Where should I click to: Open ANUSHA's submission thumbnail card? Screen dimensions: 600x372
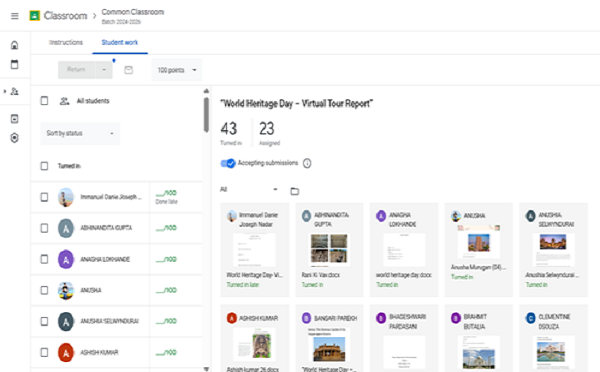[479, 250]
